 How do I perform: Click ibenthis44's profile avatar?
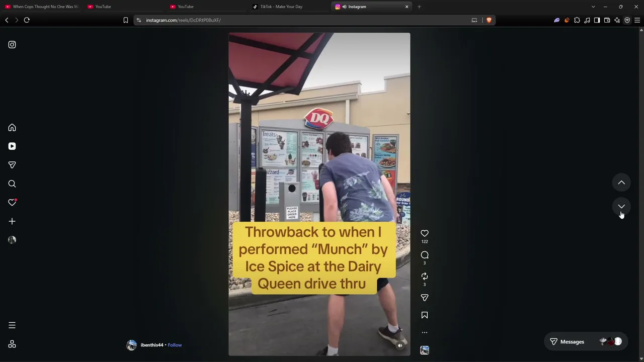[x=132, y=345]
